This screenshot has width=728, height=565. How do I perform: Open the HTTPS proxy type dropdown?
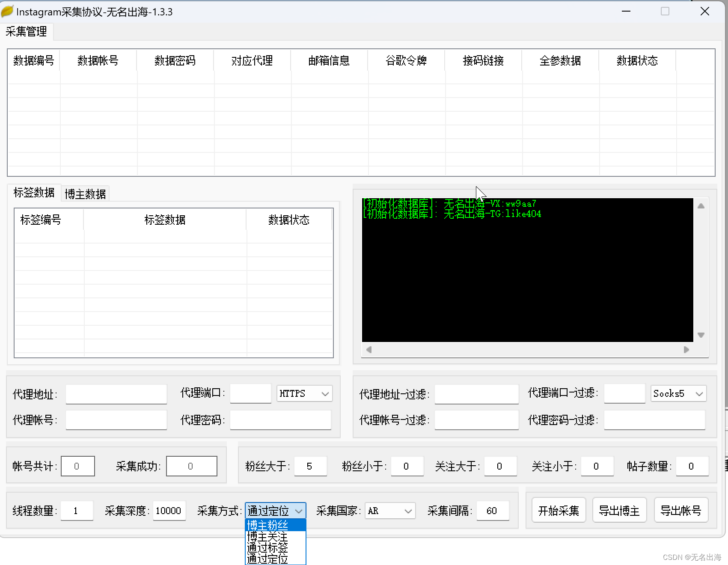pyautogui.click(x=304, y=393)
